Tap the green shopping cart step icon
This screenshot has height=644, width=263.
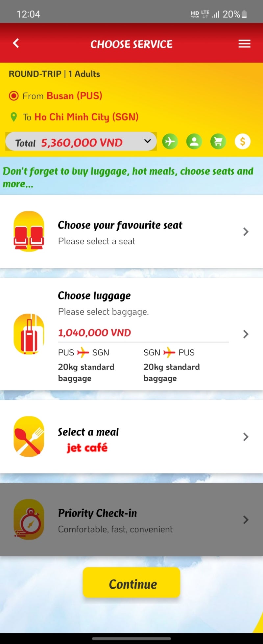(x=218, y=142)
